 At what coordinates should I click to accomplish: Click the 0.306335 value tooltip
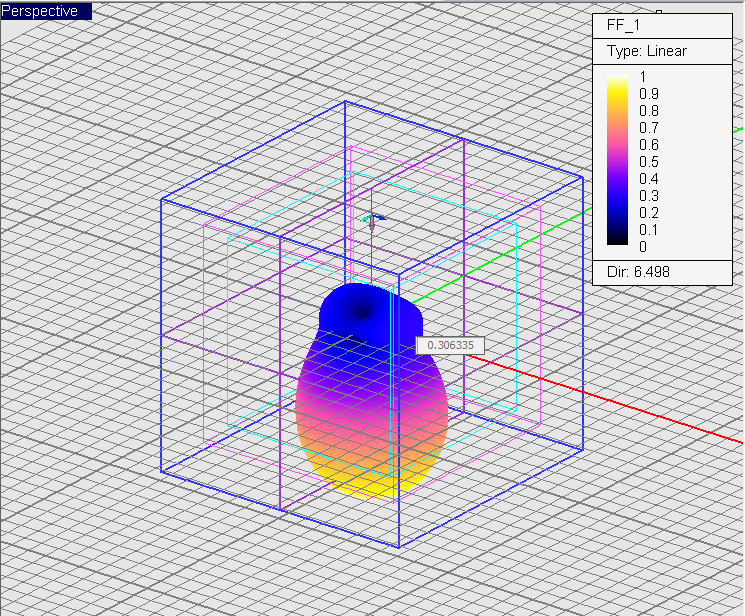coord(450,345)
